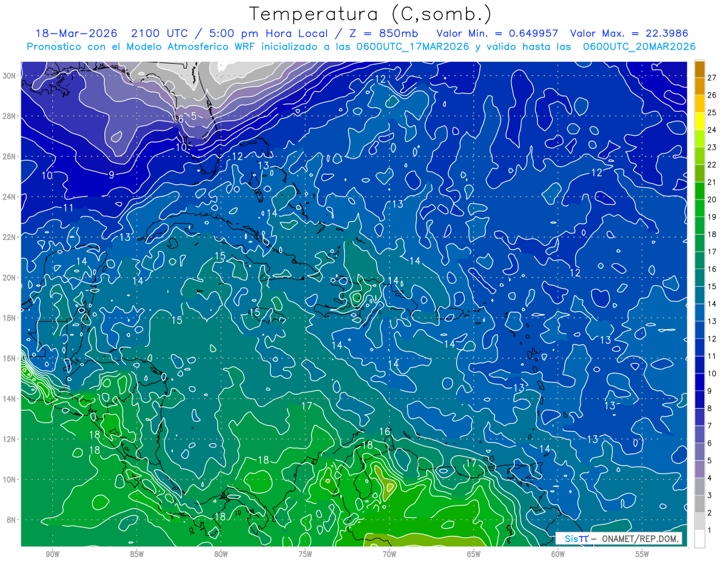This screenshot has height=562, width=728.
Task: Select the 20N latitude axis label
Action: pos(10,278)
